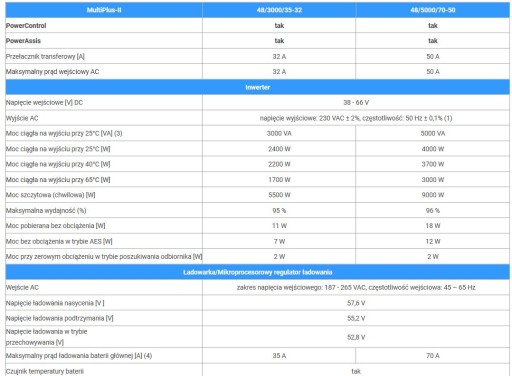Select the 70 A max charge current cell
512x376 pixels.
pos(433,356)
